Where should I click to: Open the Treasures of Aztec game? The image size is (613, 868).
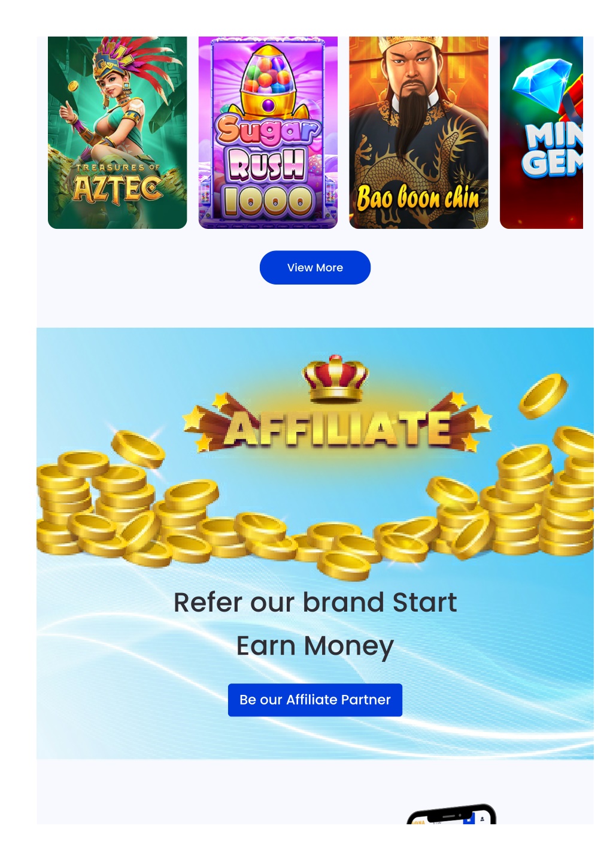coord(117,132)
